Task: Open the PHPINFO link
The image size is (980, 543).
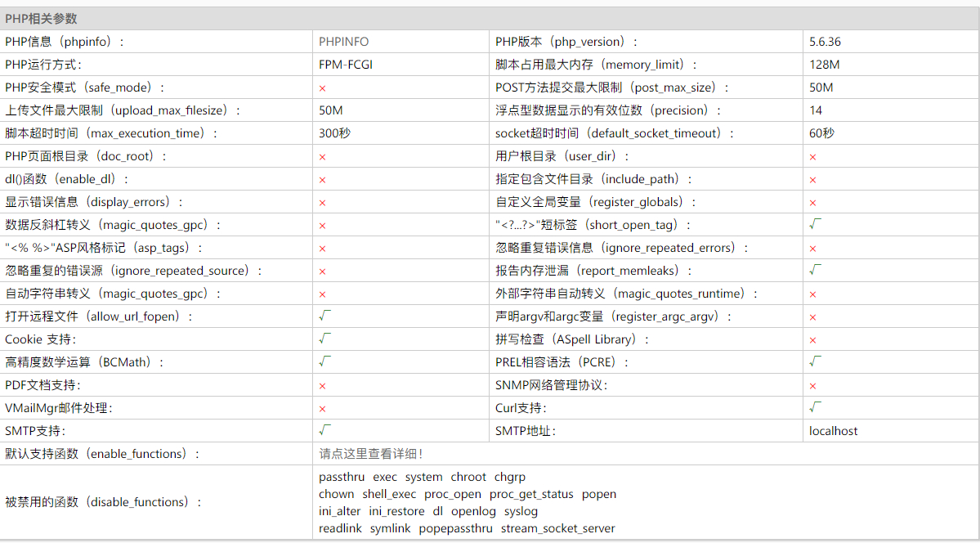Action: (344, 42)
